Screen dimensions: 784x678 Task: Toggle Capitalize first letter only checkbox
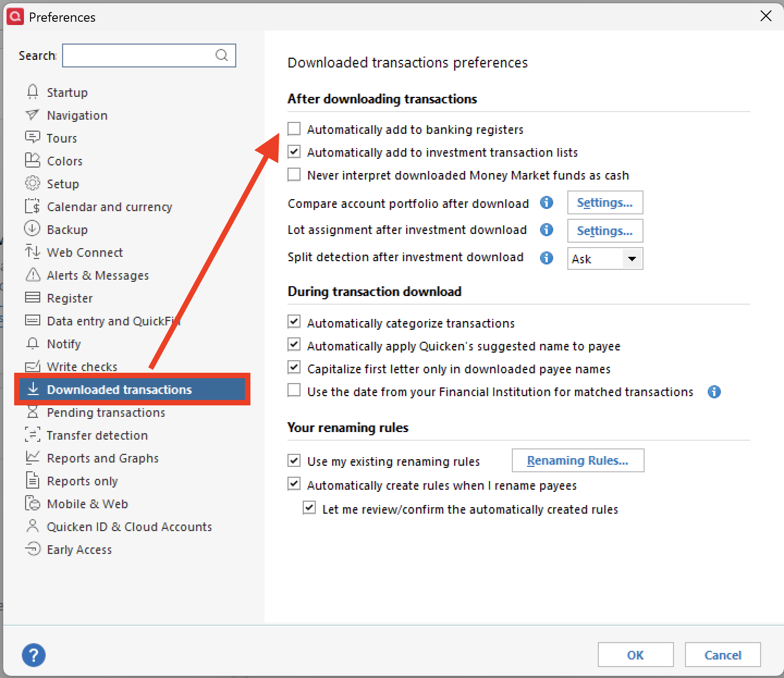pos(294,368)
